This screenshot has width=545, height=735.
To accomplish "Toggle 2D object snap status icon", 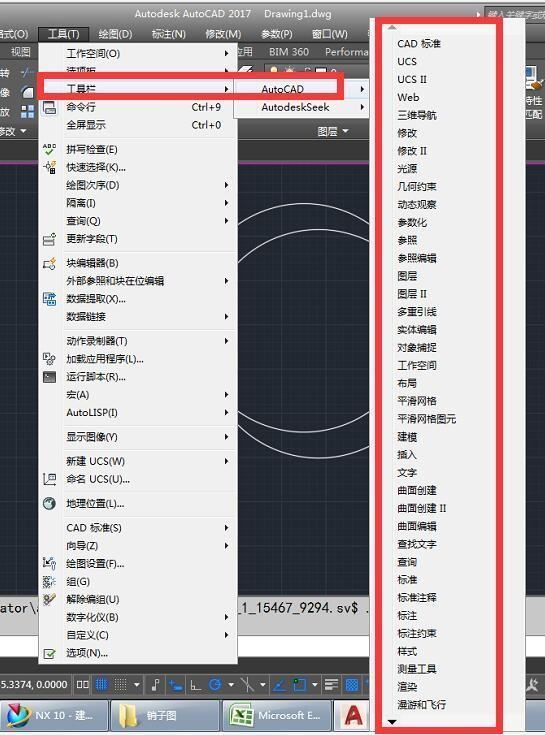I will coord(299,685).
